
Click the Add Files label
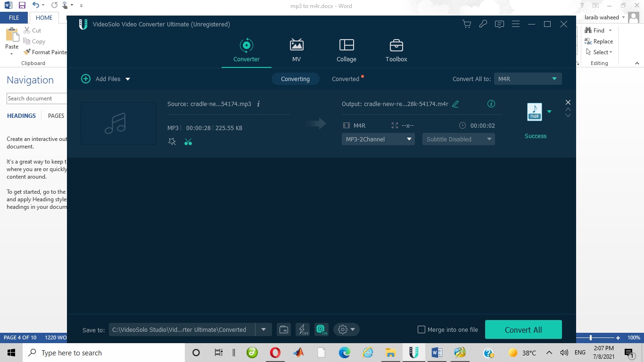tap(108, 79)
